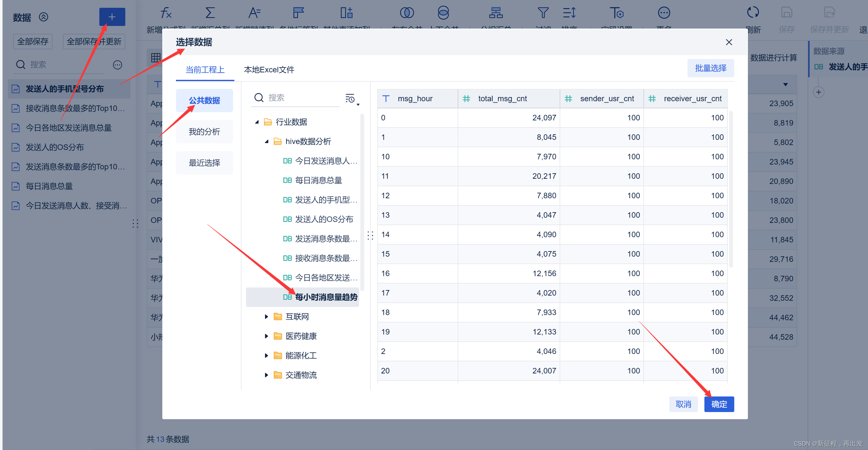Click the 24,097 cell in the preview table

[509, 118]
